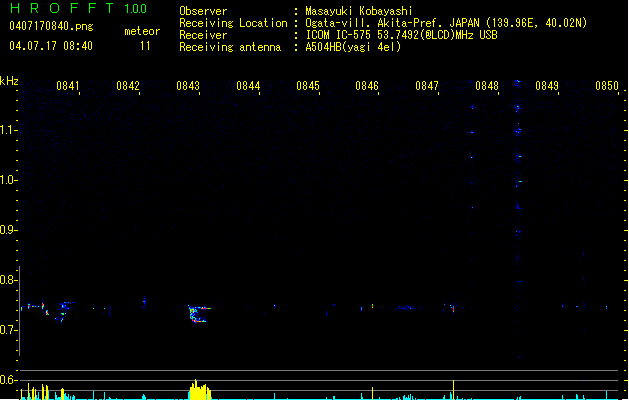Click the 0850 time marker
The height and width of the screenshot is (400, 629).
(x=607, y=86)
